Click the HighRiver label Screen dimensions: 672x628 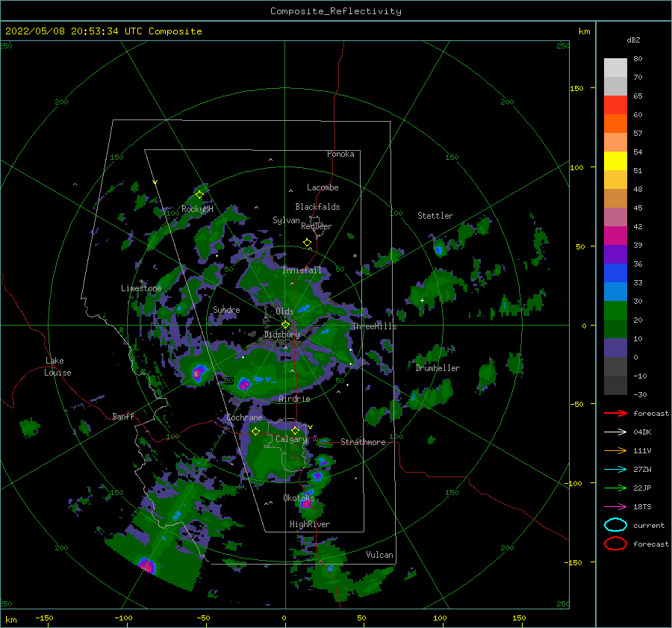pyautogui.click(x=310, y=524)
